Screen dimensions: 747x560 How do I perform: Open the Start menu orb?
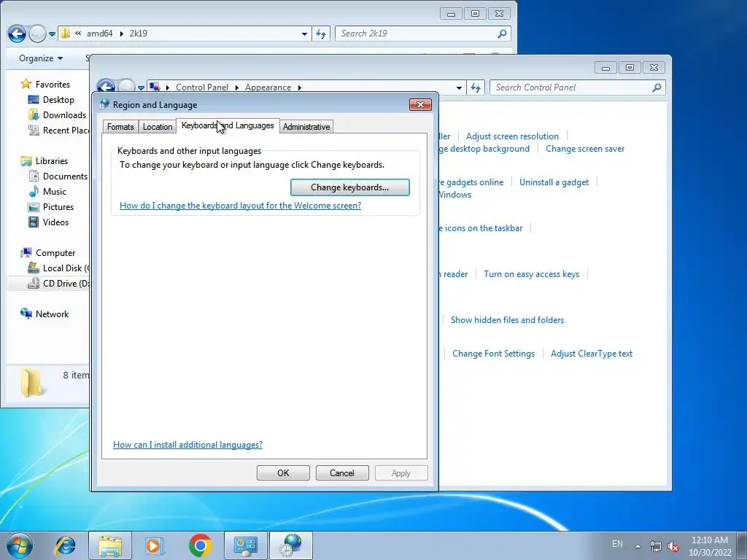pyautogui.click(x=20, y=545)
